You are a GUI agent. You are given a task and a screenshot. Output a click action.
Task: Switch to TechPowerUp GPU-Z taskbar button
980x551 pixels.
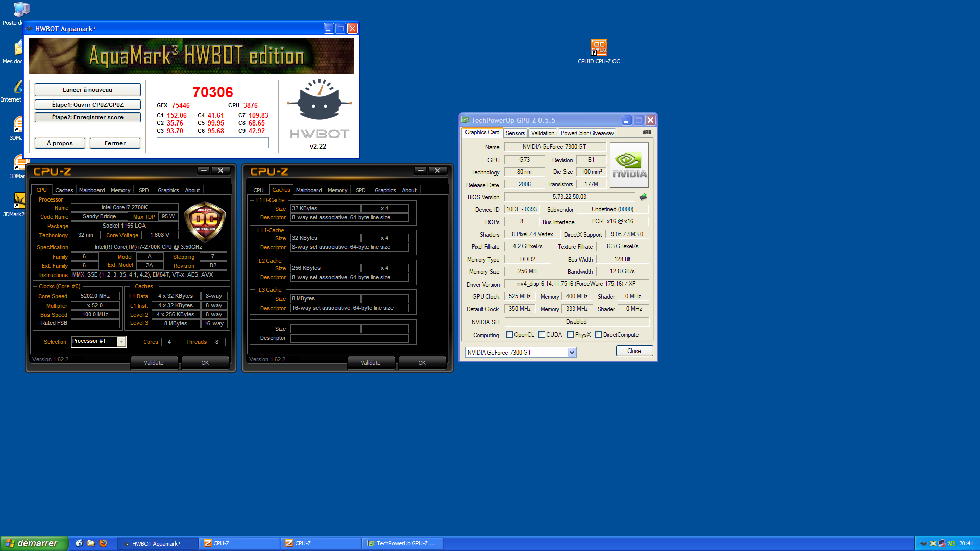[403, 543]
